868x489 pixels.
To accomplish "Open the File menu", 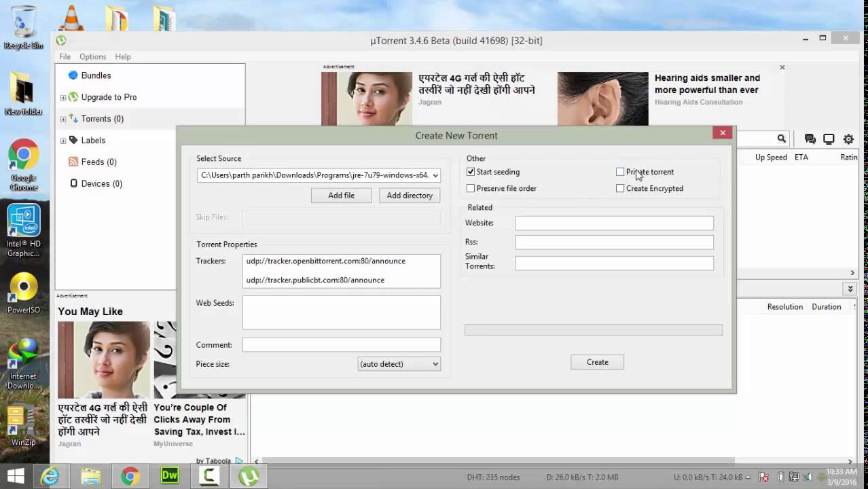I will 65,57.
